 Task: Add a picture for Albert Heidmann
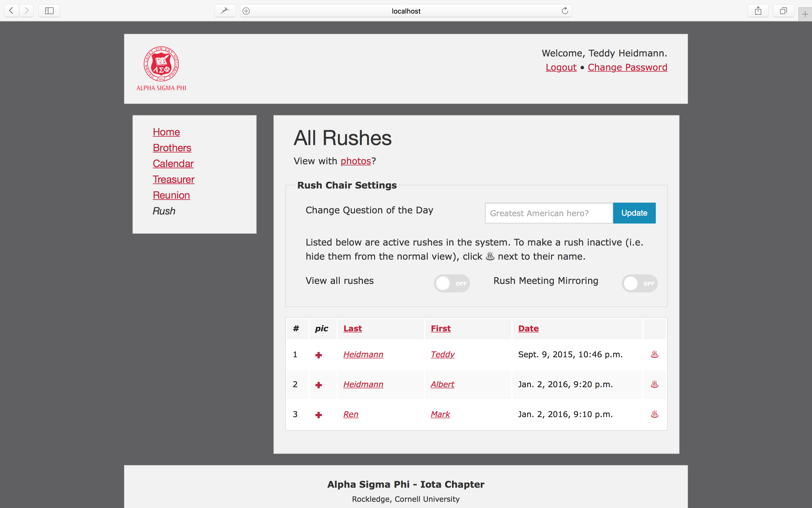click(318, 385)
